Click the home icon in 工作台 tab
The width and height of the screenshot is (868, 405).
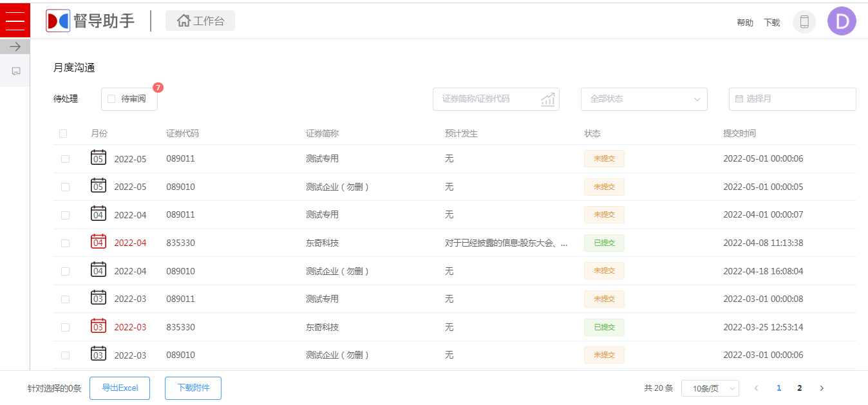click(x=184, y=21)
